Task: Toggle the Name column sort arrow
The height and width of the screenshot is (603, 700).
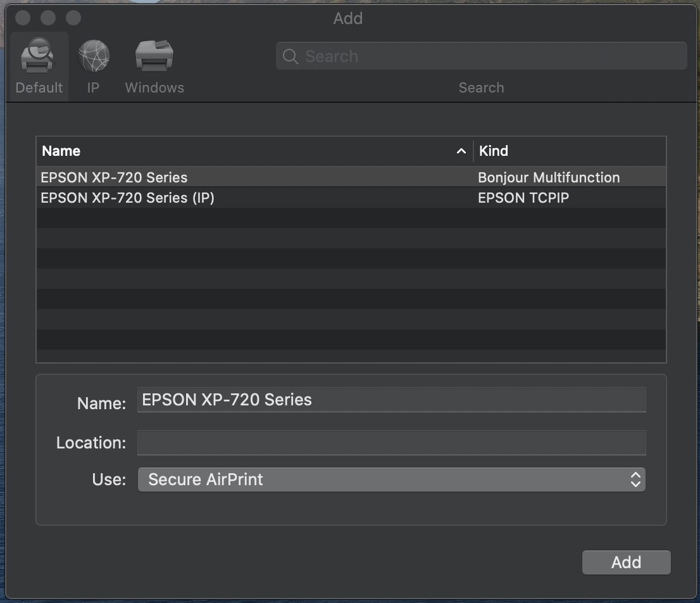Action: (461, 151)
